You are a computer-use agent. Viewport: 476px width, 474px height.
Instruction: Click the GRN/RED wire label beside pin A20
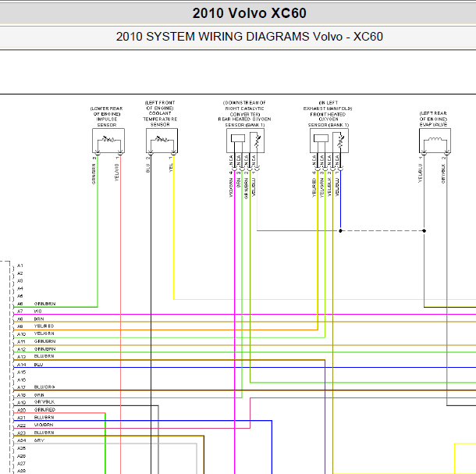tap(44, 410)
